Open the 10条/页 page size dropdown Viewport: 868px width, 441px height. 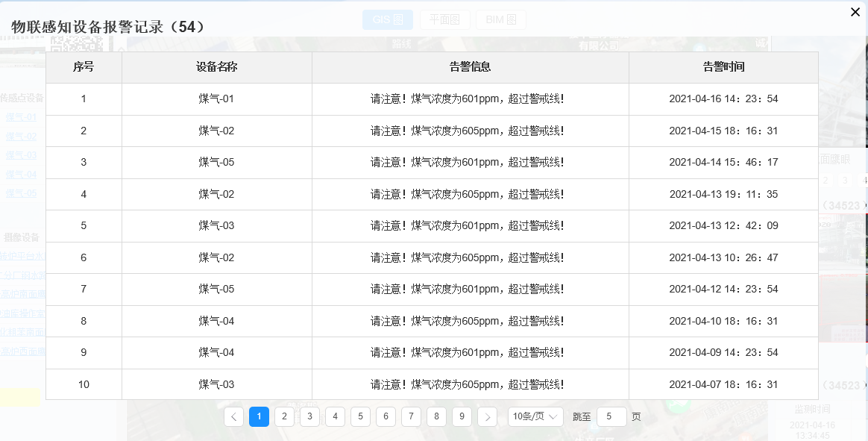tap(535, 416)
